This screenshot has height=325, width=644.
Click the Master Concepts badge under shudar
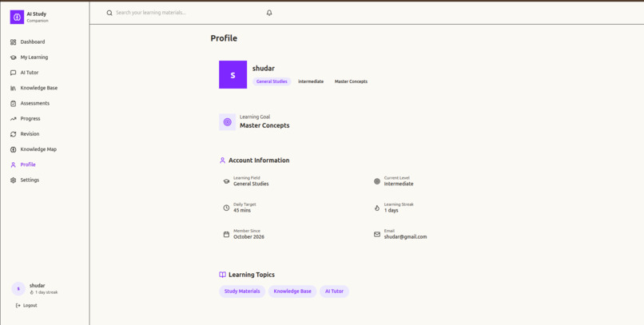(x=351, y=81)
